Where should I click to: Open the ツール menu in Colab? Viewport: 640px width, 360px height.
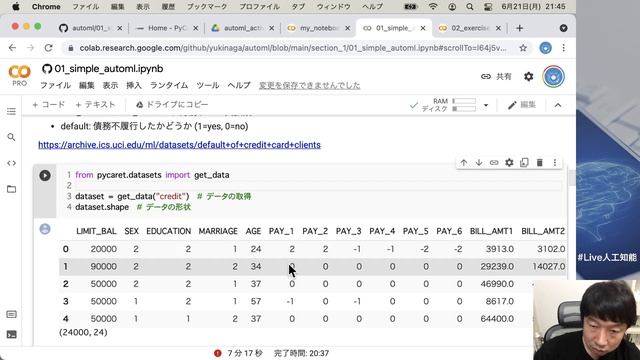click(208, 85)
